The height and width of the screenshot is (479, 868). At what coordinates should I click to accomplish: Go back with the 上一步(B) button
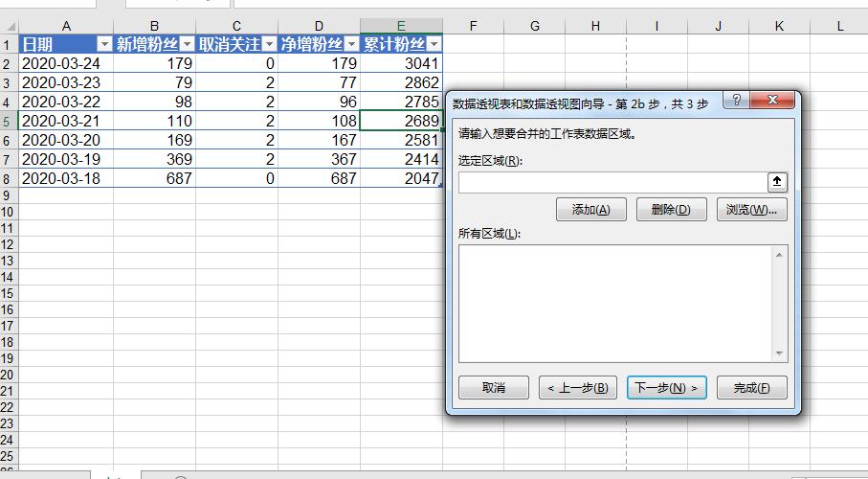pyautogui.click(x=578, y=388)
